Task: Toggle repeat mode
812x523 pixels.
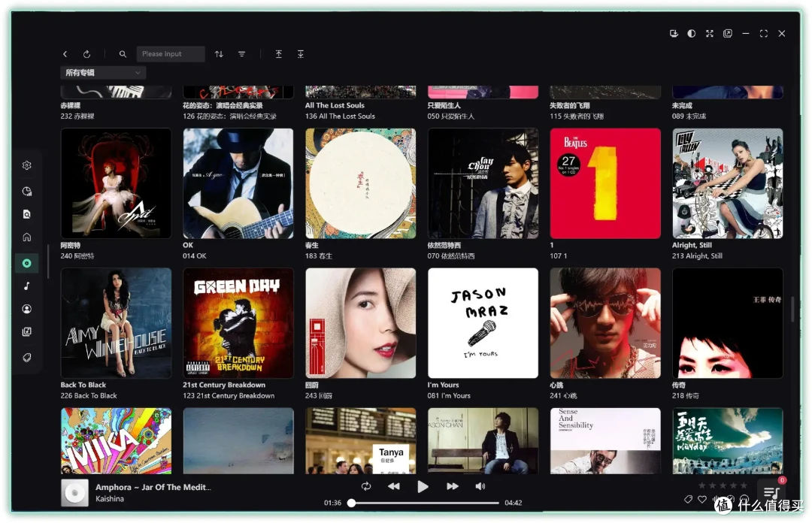Action: coord(366,486)
